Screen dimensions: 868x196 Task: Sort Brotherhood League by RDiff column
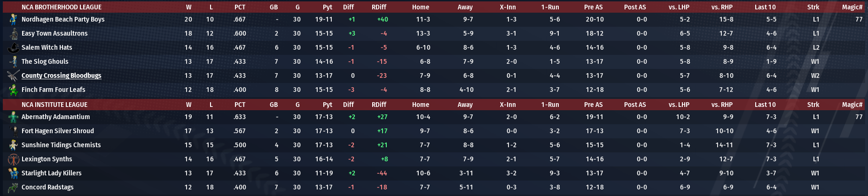379,7
